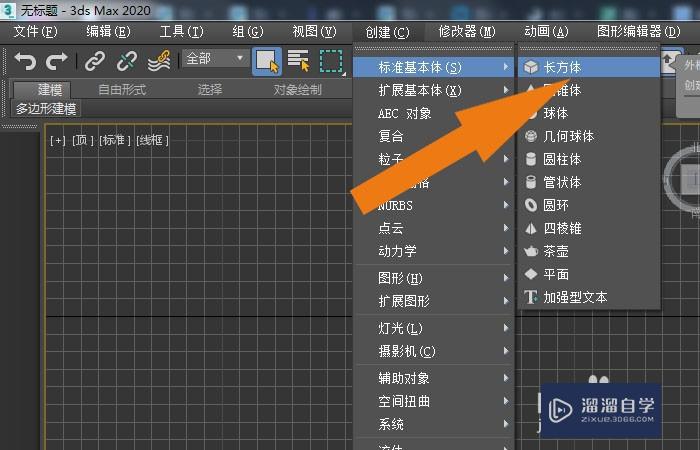Open the 动画(A) menu
This screenshot has width=700, height=450.
coord(546,32)
